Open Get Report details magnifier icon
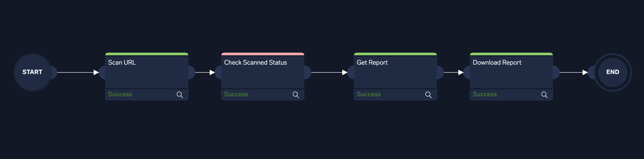Image resolution: width=644 pixels, height=159 pixels. click(428, 95)
